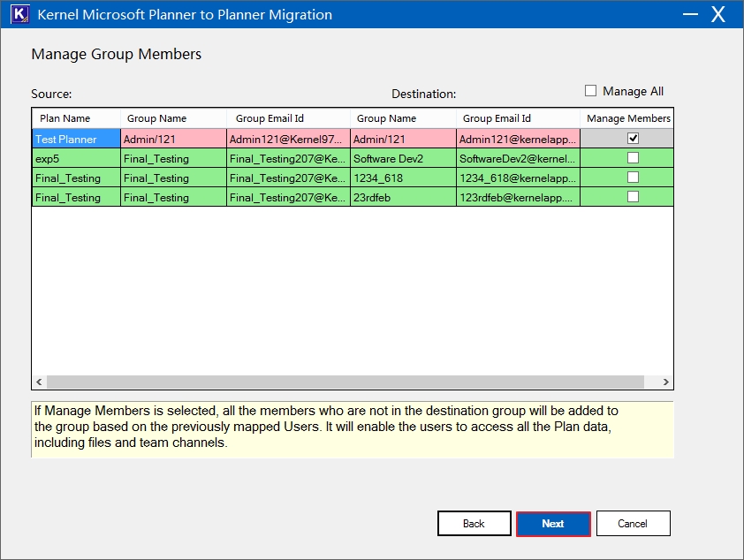Viewport: 744px width, 560px height.
Task: Select the Test Planner plan cell
Action: click(x=76, y=139)
